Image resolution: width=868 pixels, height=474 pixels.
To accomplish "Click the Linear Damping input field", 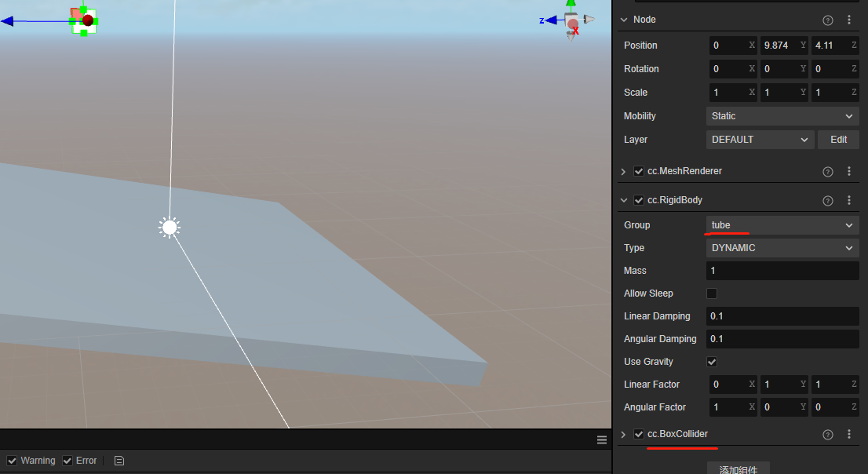I will click(782, 316).
